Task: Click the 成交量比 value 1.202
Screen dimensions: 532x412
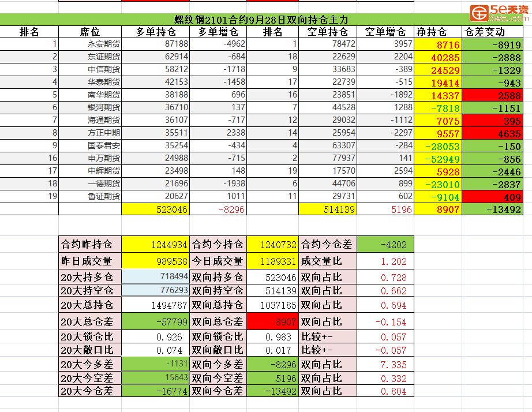Action: [385, 261]
